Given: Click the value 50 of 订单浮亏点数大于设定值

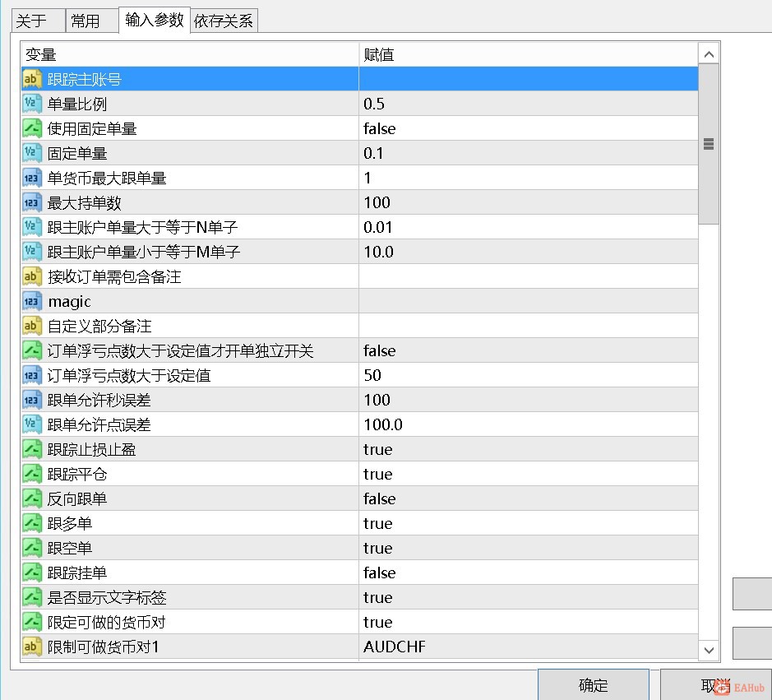Looking at the screenshot, I should coord(529,375).
